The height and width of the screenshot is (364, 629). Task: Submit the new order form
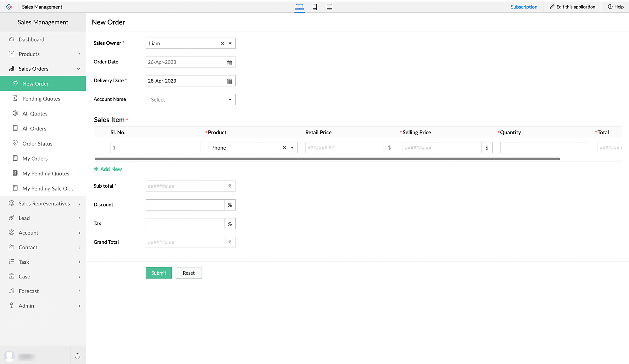point(159,273)
